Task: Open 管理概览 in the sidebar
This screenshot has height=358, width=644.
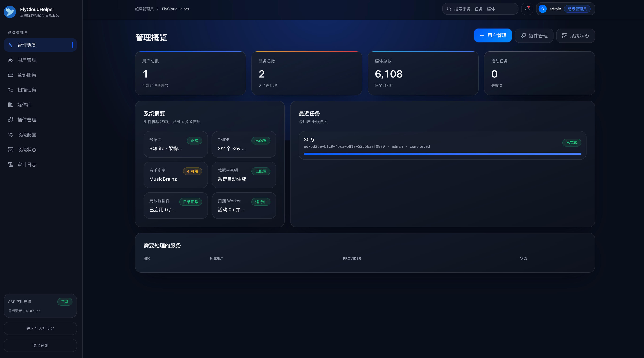Action: coord(40,45)
